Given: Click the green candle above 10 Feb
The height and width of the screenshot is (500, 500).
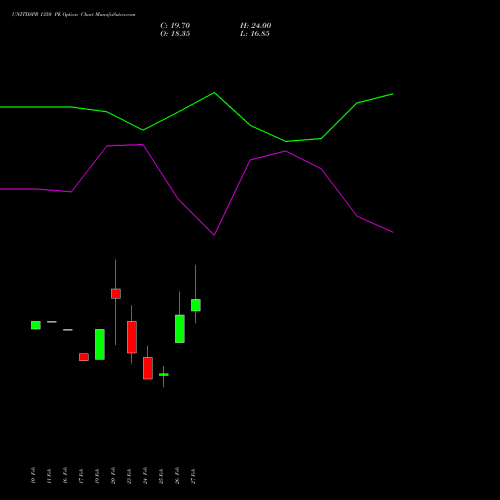Looking at the screenshot, I should 36,325.
